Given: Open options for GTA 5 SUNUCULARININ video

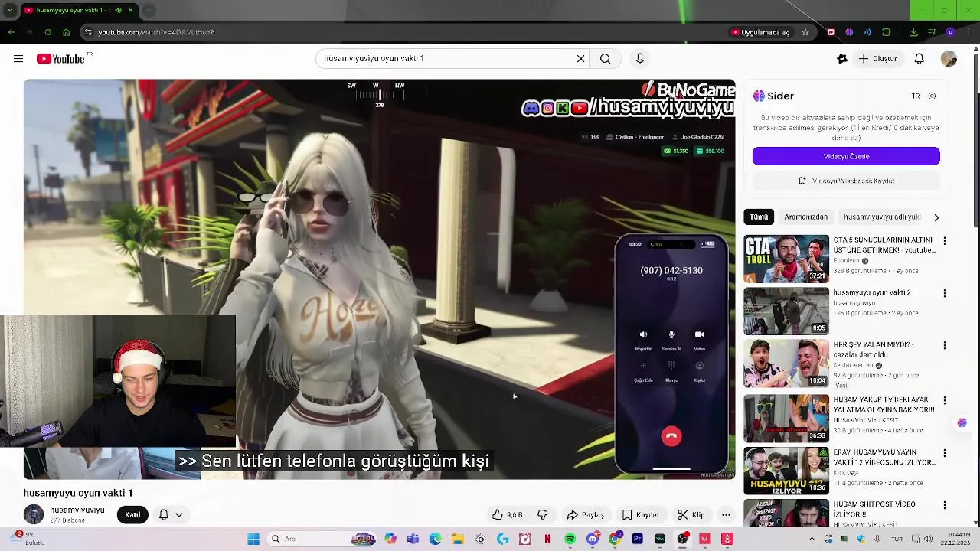Looking at the screenshot, I should click(944, 241).
